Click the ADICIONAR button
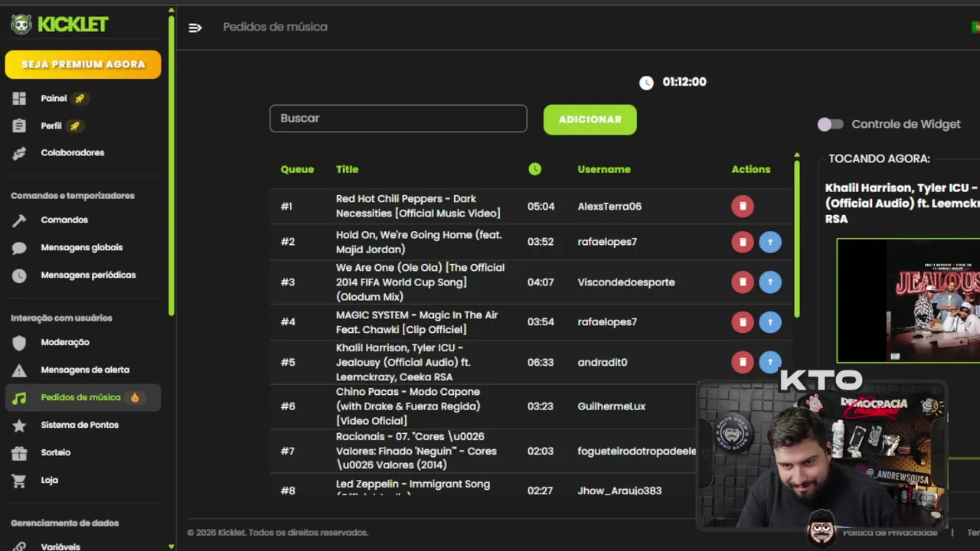 click(590, 119)
